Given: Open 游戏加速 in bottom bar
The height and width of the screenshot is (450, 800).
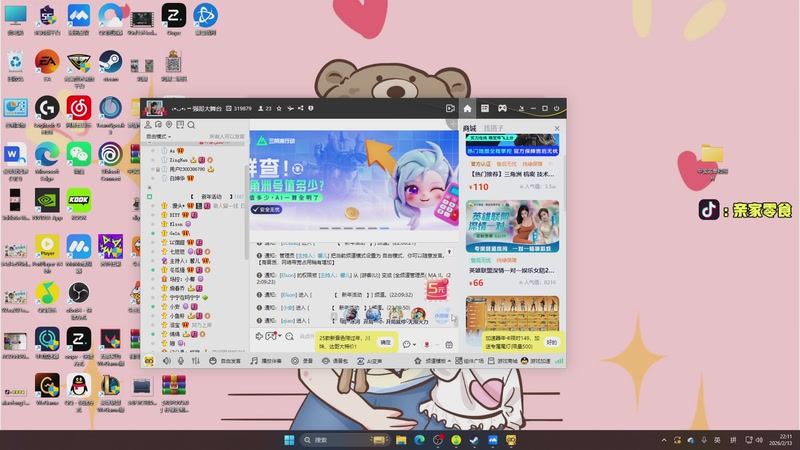Looking at the screenshot, I should pyautogui.click(x=536, y=361).
